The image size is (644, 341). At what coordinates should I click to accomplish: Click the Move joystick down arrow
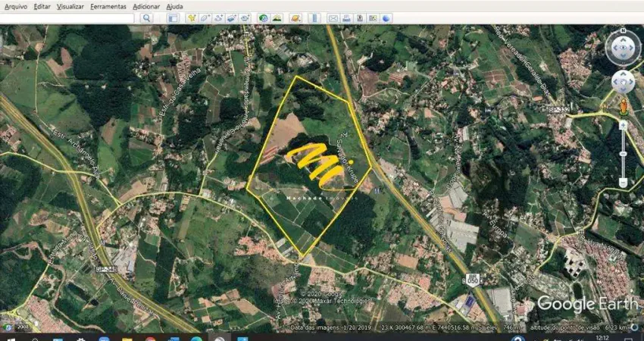coord(623,89)
